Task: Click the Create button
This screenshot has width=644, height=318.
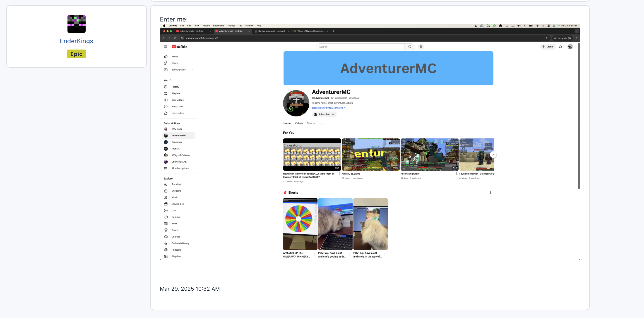Action: [548, 47]
